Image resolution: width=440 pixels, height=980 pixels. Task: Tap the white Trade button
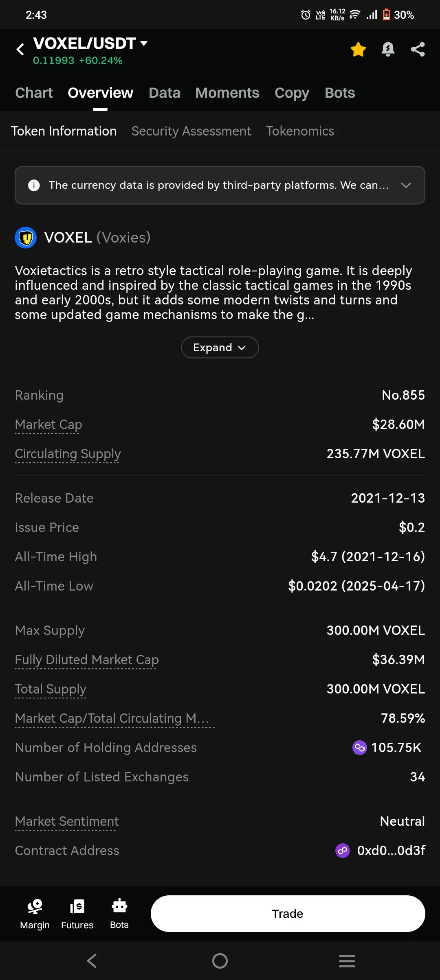(288, 914)
